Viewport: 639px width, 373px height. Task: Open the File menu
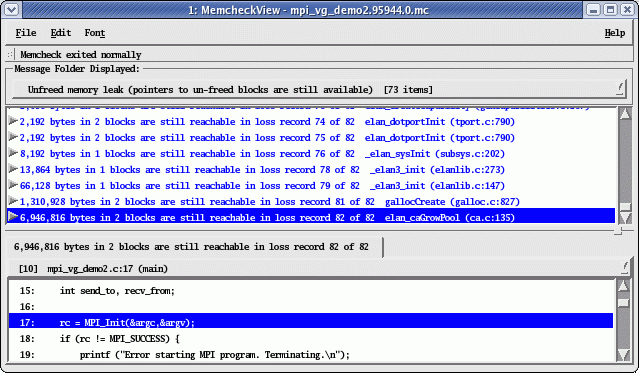[26, 33]
